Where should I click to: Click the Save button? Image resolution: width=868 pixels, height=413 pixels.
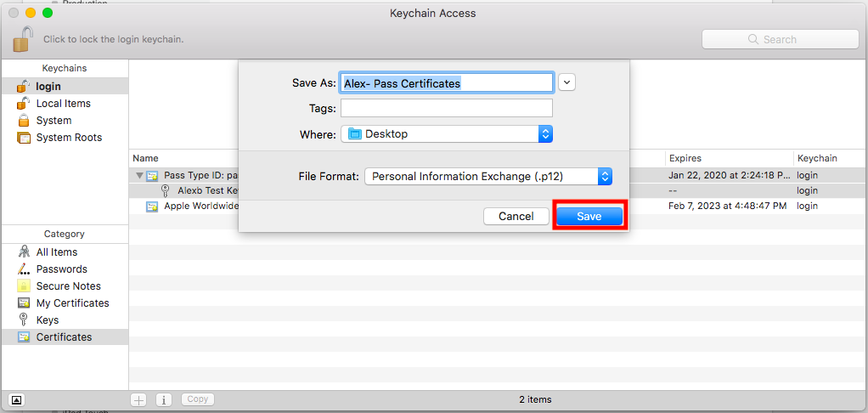pyautogui.click(x=589, y=217)
